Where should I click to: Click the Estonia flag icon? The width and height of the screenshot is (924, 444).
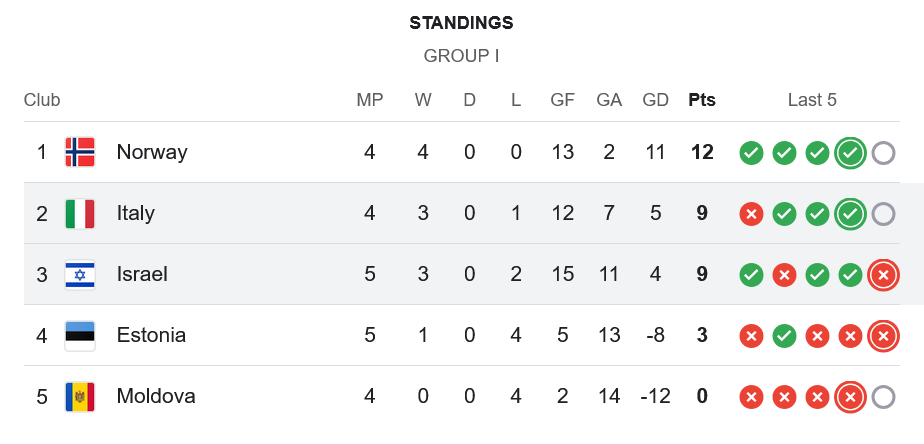[80, 336]
